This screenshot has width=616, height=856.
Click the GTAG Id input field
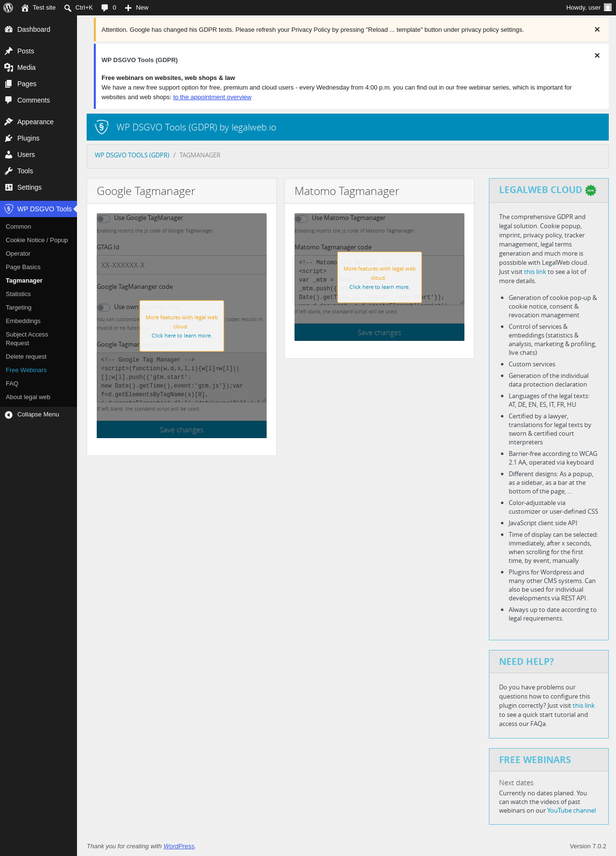tap(181, 265)
